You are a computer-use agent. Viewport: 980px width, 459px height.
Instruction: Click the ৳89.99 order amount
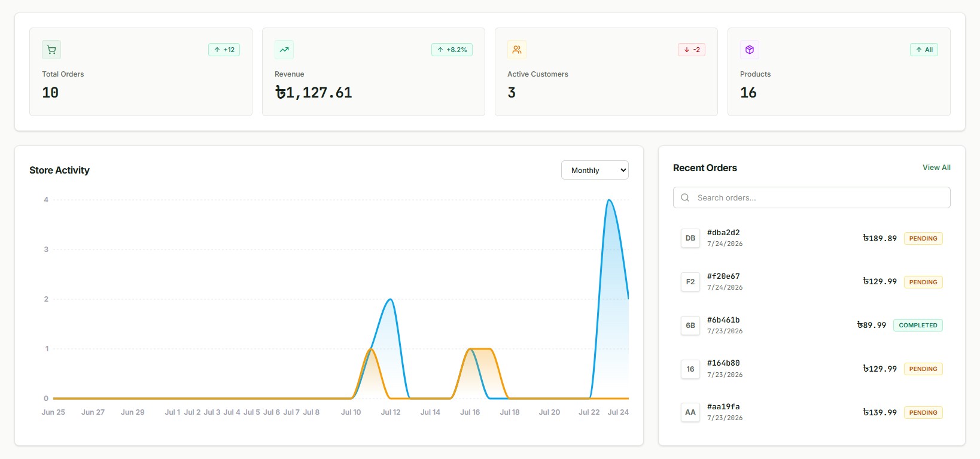coord(872,325)
